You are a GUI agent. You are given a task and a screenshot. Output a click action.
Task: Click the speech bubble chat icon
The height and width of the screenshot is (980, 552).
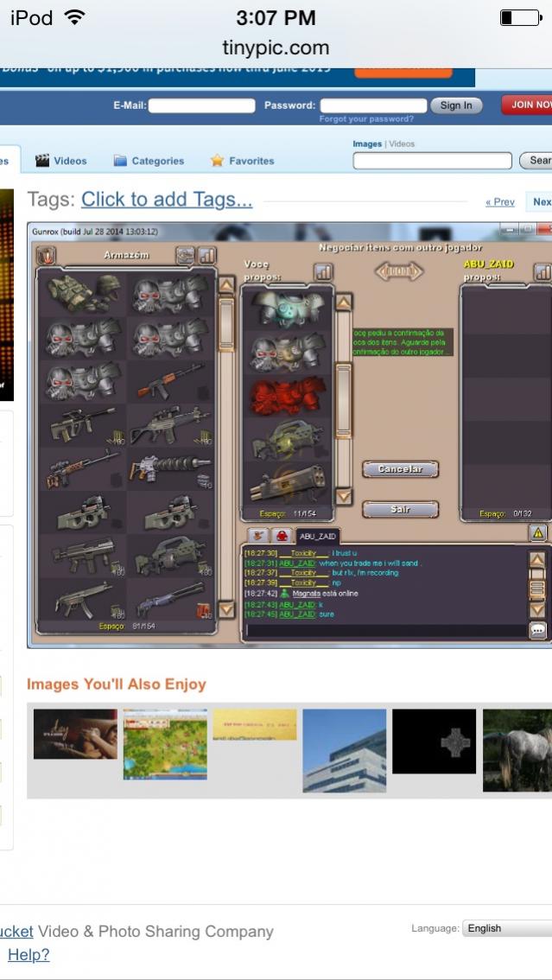pyautogui.click(x=537, y=631)
